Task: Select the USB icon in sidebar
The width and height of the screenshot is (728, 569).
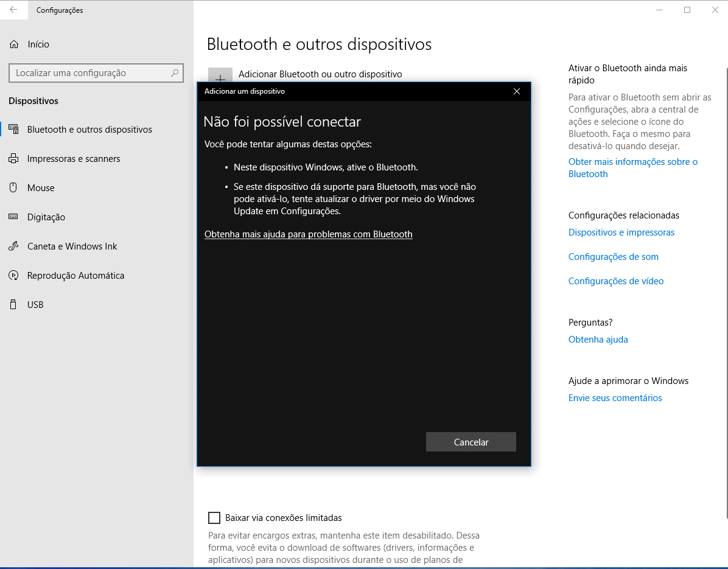Action: coord(13,304)
